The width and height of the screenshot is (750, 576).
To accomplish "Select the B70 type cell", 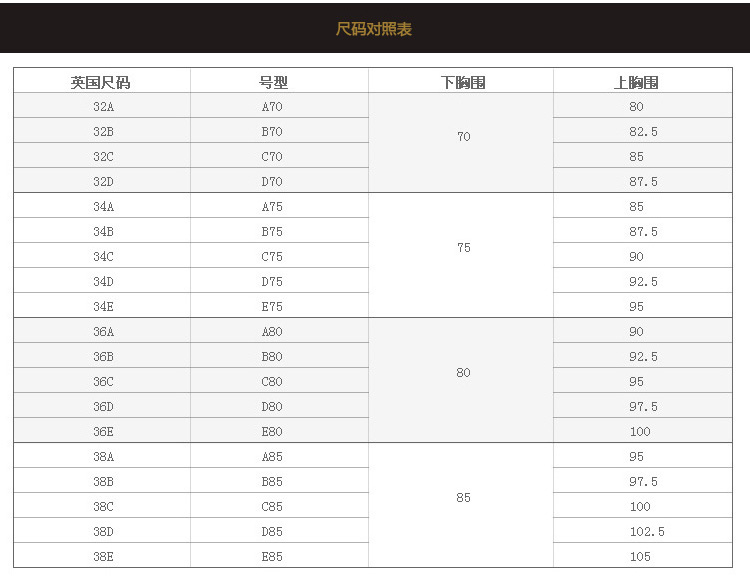I will coord(272,131).
